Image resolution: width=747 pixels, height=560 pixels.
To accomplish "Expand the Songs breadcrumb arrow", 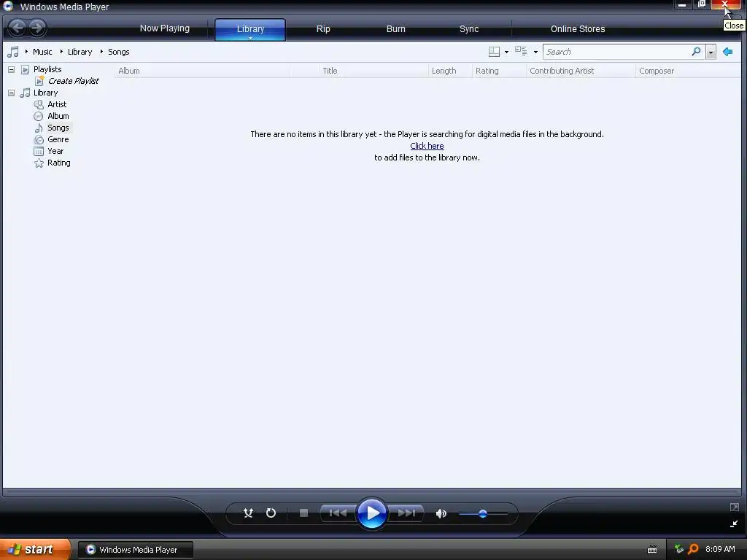I will [101, 52].
